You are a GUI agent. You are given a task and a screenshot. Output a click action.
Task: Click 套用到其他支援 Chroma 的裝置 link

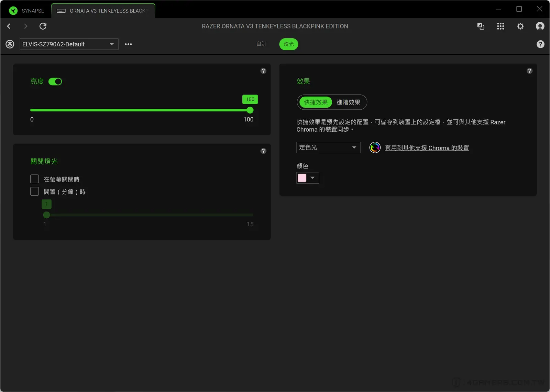coord(427,148)
